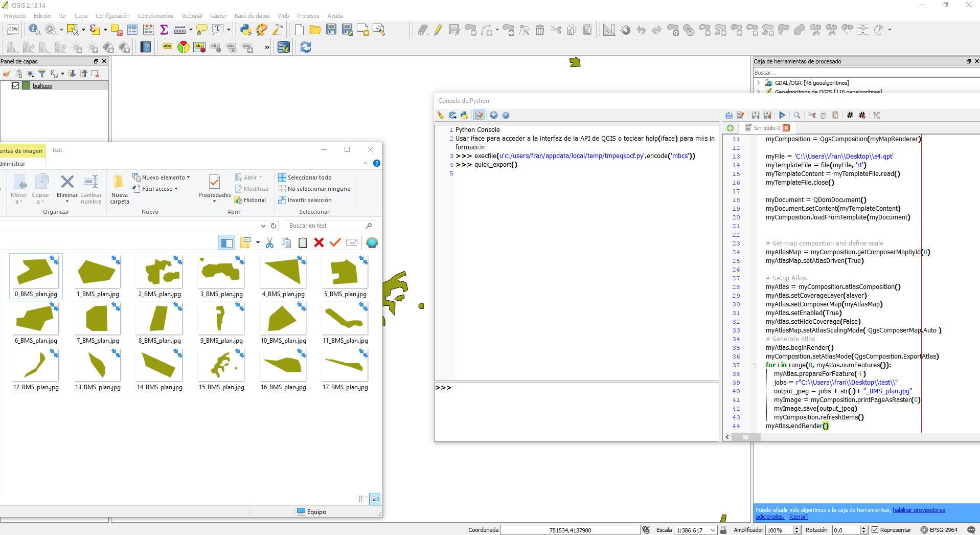
Task: Open the help book icon in toolbar
Action: (x=146, y=48)
